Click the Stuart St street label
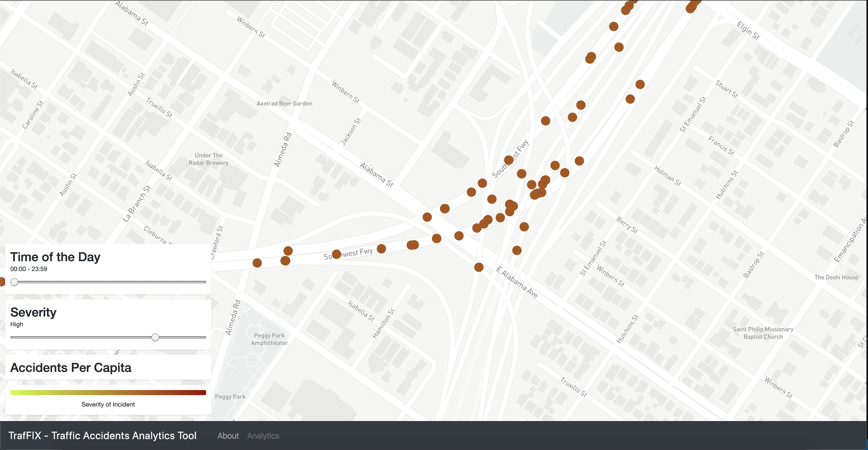The image size is (868, 450). (727, 89)
